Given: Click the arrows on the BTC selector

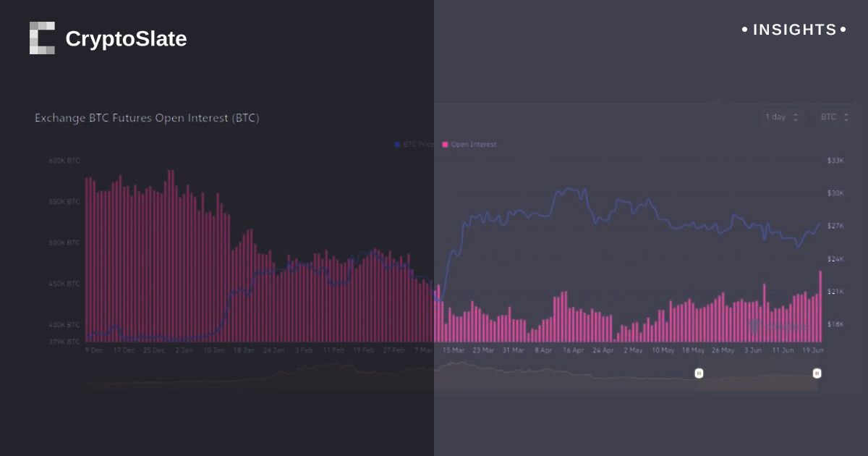Looking at the screenshot, I should [846, 117].
